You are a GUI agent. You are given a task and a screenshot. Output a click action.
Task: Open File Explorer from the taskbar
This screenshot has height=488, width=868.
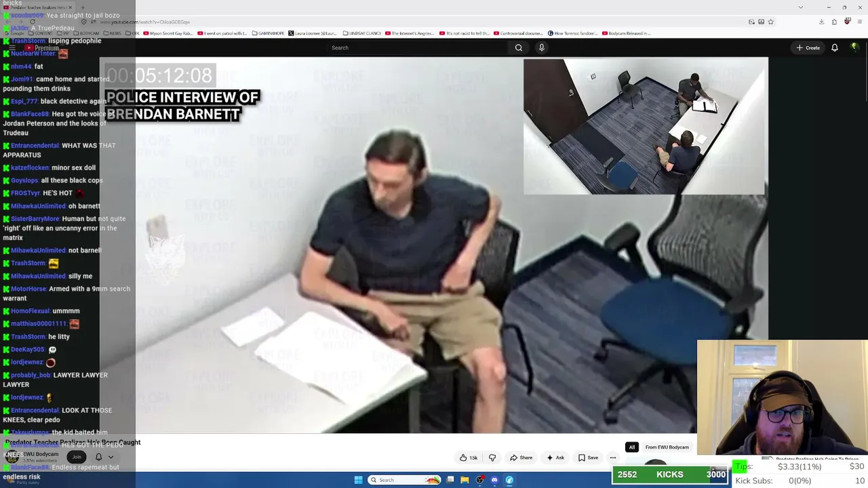(465, 480)
